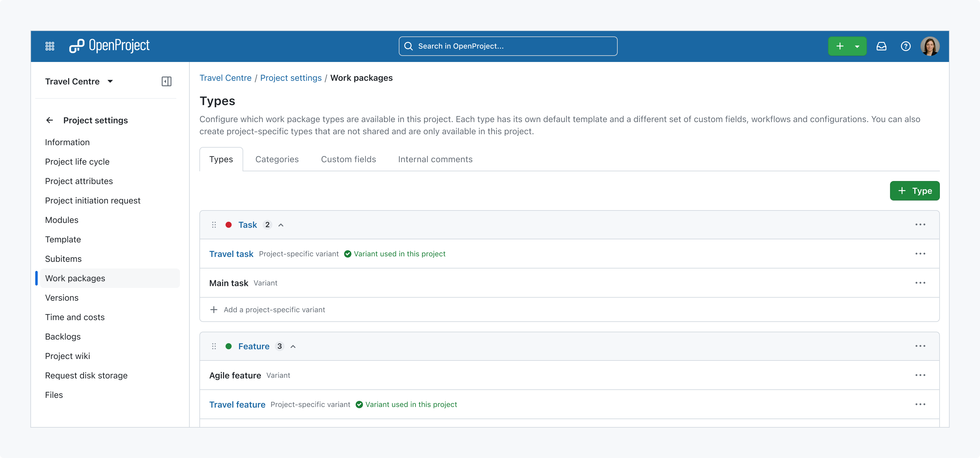The image size is (980, 458).
Task: Open the create button dropdown arrow
Action: click(857, 46)
